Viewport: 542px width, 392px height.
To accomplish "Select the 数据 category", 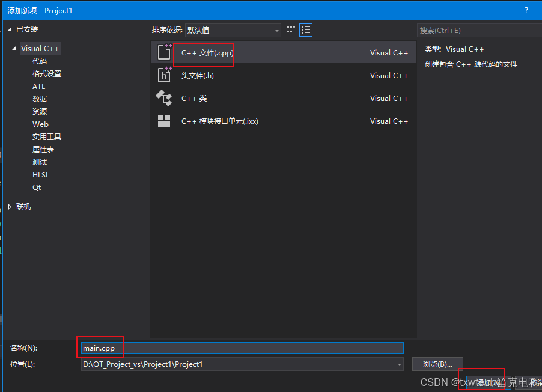I will [x=40, y=99].
